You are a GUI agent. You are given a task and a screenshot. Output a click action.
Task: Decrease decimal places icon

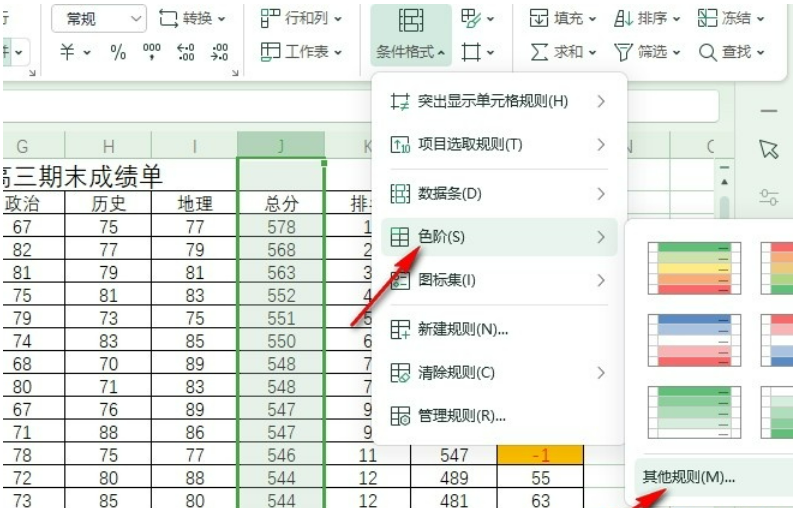tap(219, 52)
